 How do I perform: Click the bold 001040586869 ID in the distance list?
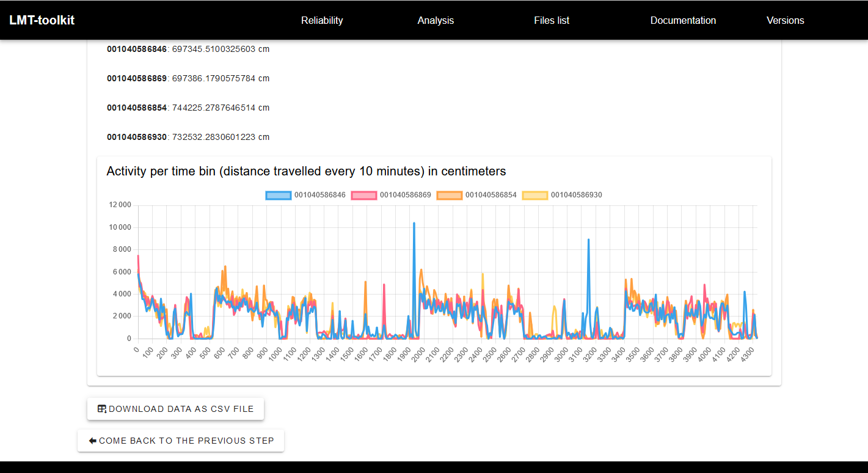coord(137,78)
